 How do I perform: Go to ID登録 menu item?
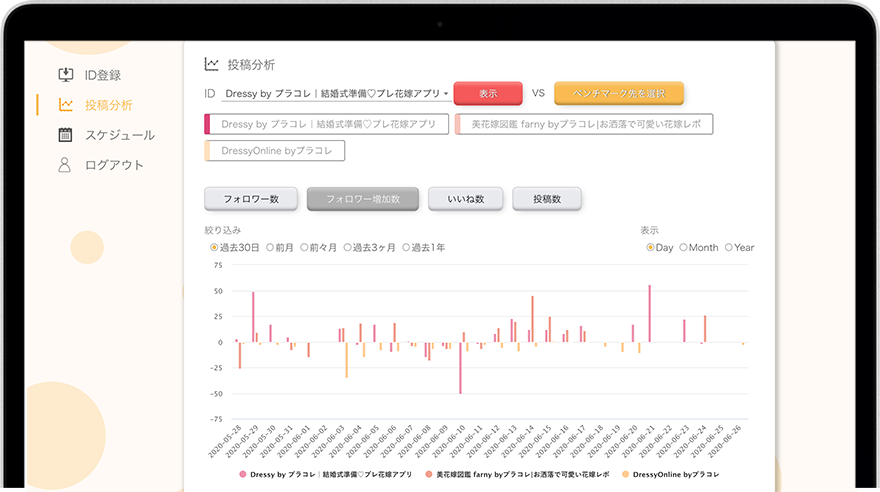[x=103, y=75]
